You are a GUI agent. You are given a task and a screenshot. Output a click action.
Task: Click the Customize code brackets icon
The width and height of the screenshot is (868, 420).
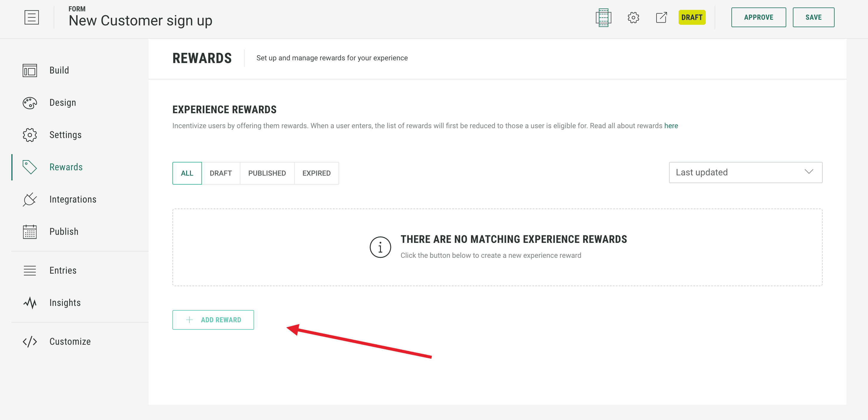click(x=30, y=342)
